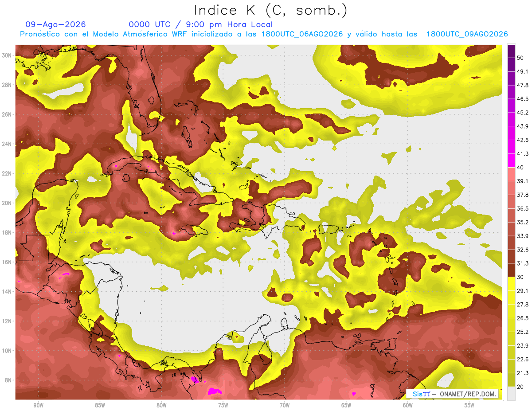532x411 pixels.
Task: Click latitude axis label '24N'
Action: (x=7, y=144)
